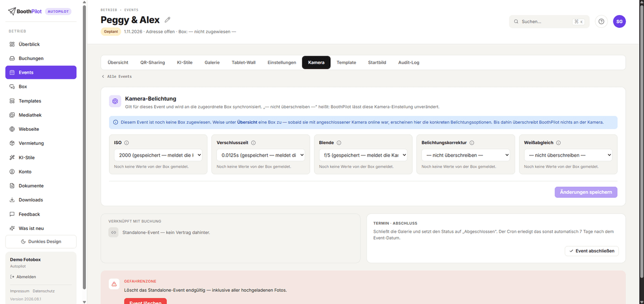The height and width of the screenshot is (304, 644).
Task: Switch to the Template tab
Action: [346, 63]
